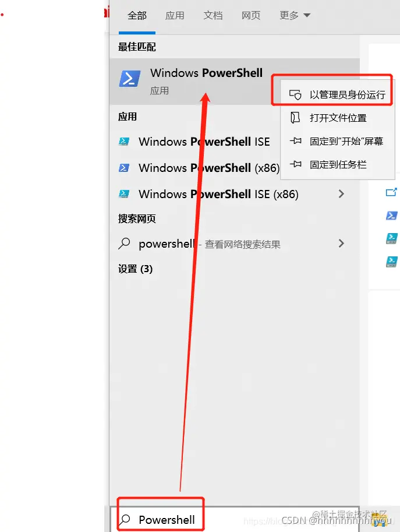Expand the 更多 dropdown filter
Viewport: 400px width, 532px height.
click(x=295, y=15)
